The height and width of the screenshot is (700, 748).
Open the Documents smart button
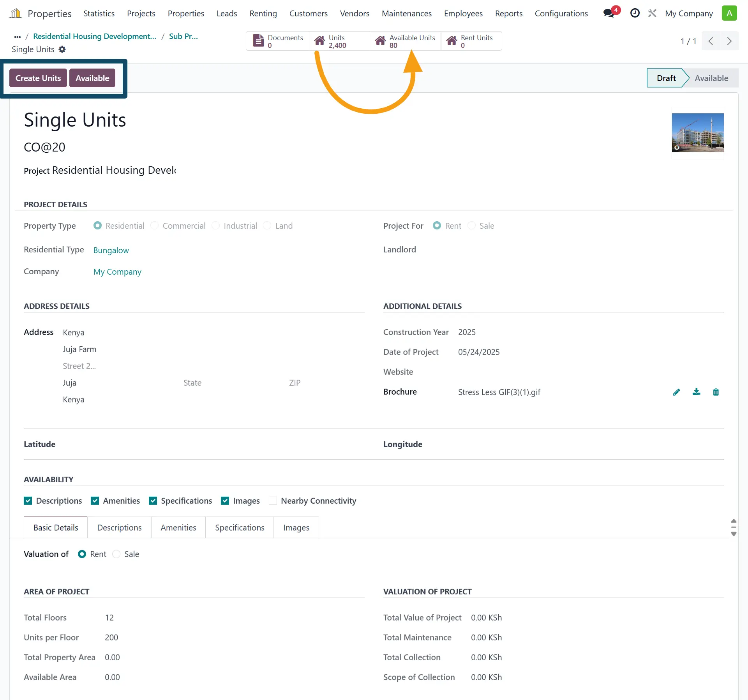278,41
